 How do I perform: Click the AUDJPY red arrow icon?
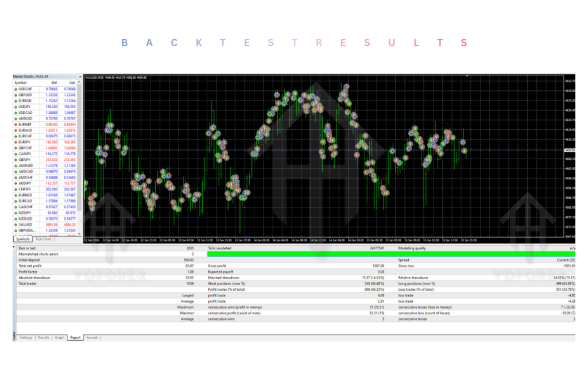pos(16,183)
